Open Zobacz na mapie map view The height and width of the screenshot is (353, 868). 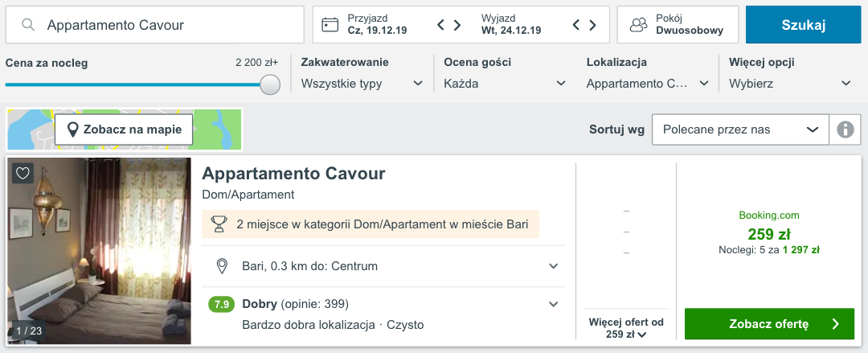pyautogui.click(x=124, y=129)
